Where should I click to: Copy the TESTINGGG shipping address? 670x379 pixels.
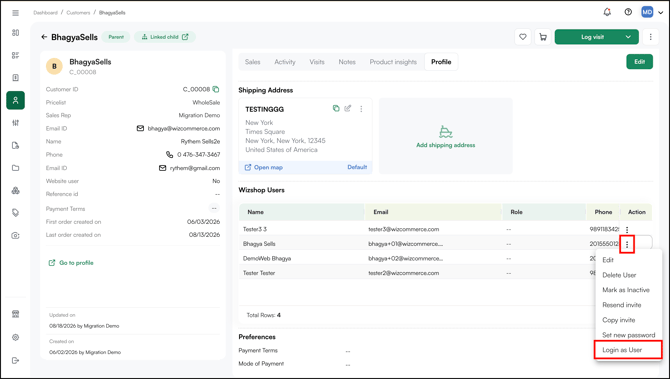coord(336,109)
